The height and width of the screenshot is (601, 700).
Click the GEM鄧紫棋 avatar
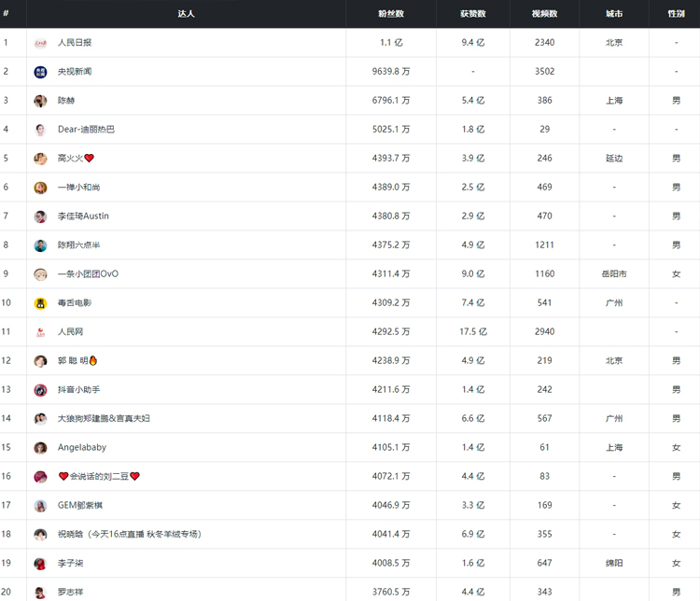[x=41, y=506]
